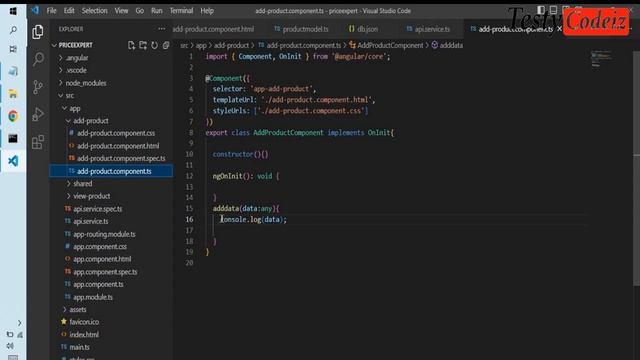Expand the view-product folder
Image resolution: width=640 pixels, height=360 pixels.
coord(91,196)
